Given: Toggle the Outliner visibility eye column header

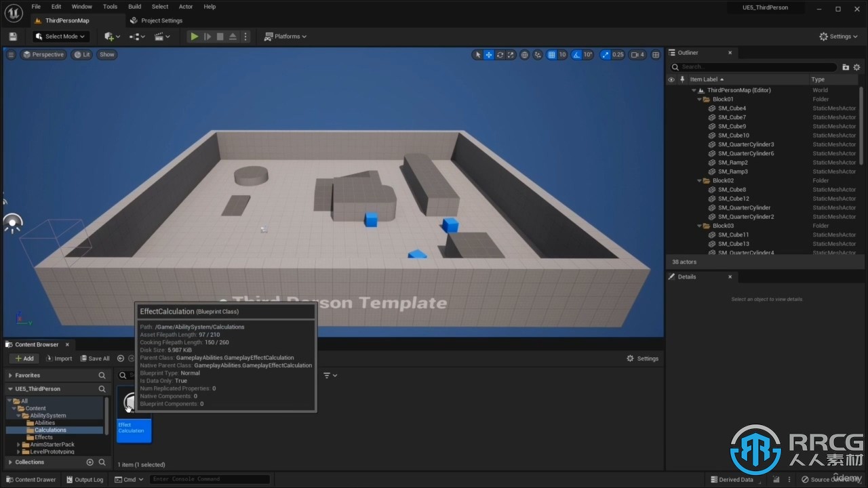Looking at the screenshot, I should (x=671, y=79).
